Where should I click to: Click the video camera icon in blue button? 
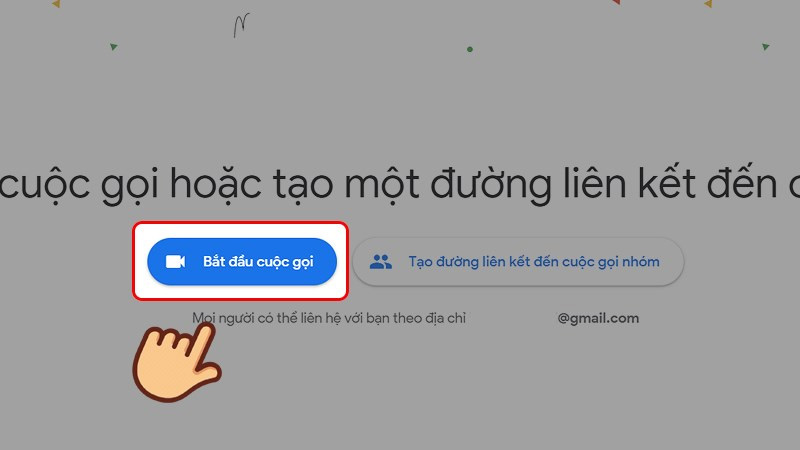175,262
